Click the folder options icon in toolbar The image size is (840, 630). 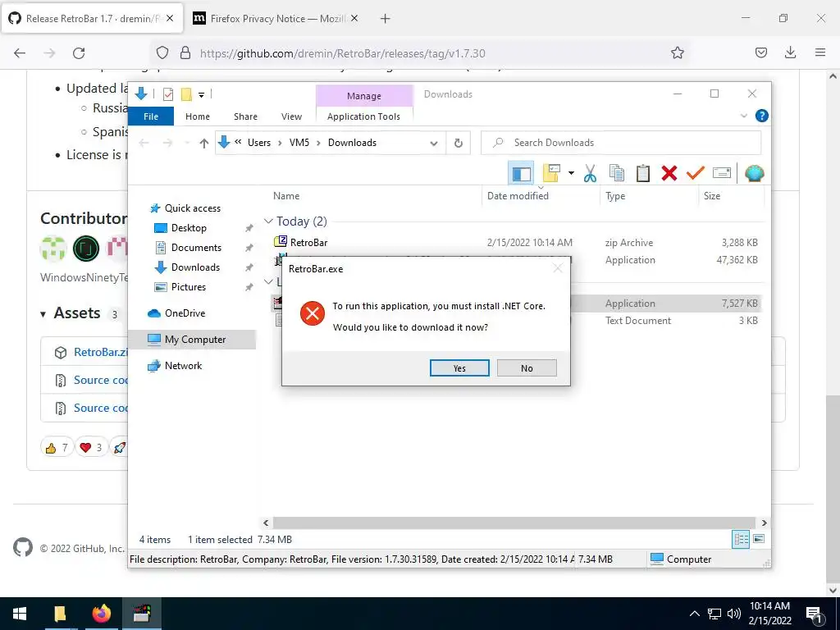click(551, 173)
